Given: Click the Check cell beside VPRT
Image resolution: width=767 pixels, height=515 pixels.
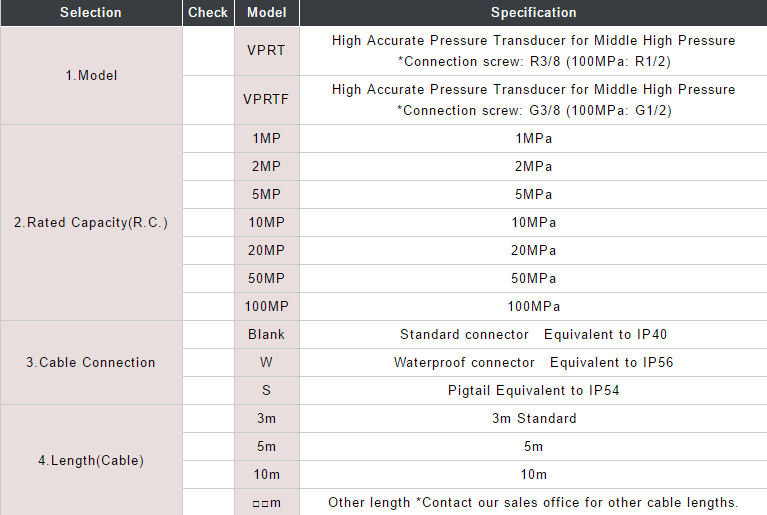Looking at the screenshot, I should [x=208, y=51].
